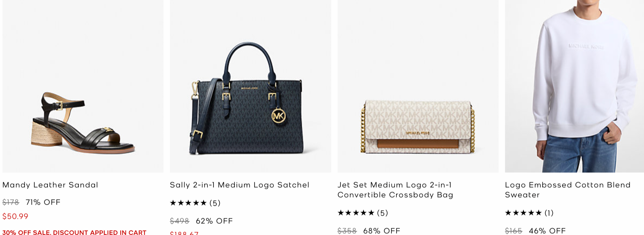Open the (5) reviews count for Sally Satchel
644x235 pixels.
click(x=215, y=203)
